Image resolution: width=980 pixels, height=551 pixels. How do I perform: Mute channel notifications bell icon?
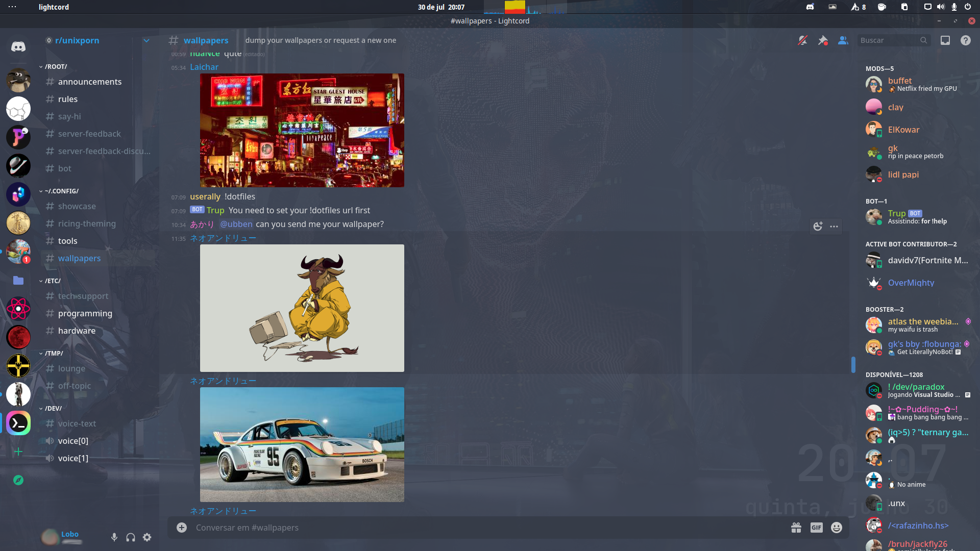pyautogui.click(x=803, y=40)
